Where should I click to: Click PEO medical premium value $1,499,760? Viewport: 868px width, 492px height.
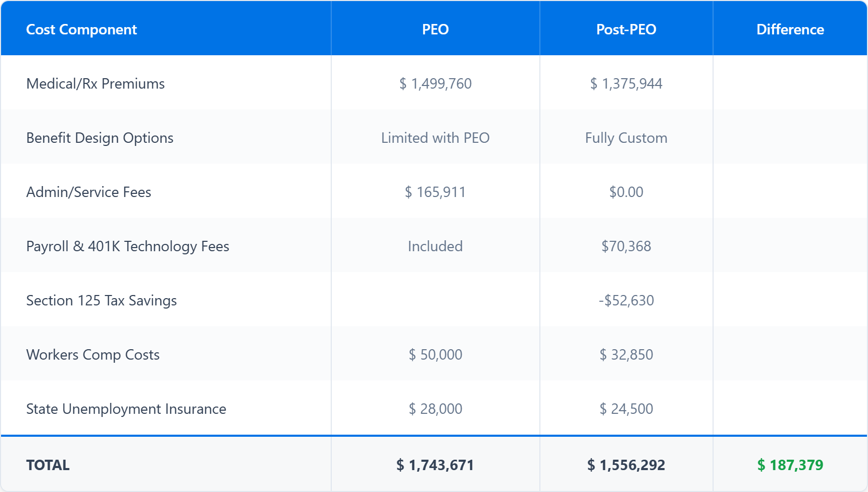pos(435,84)
